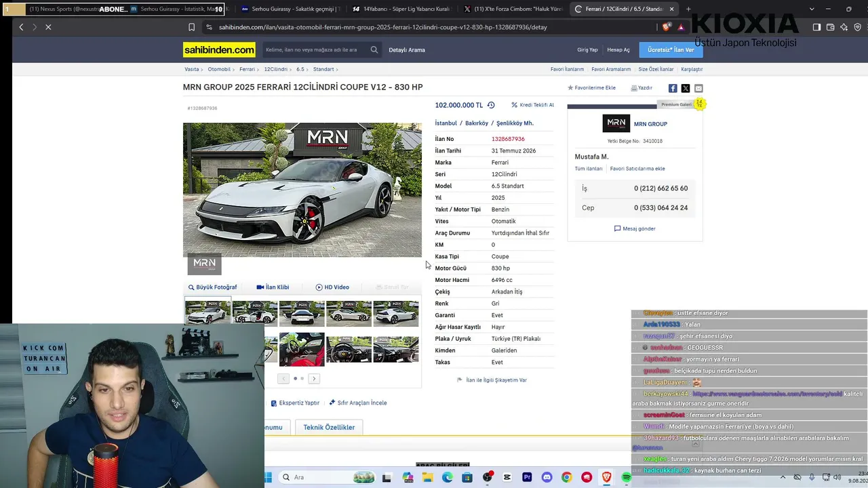Open the main Ferrari listing photo
Viewport: 868px width, 488px height.
click(x=302, y=190)
